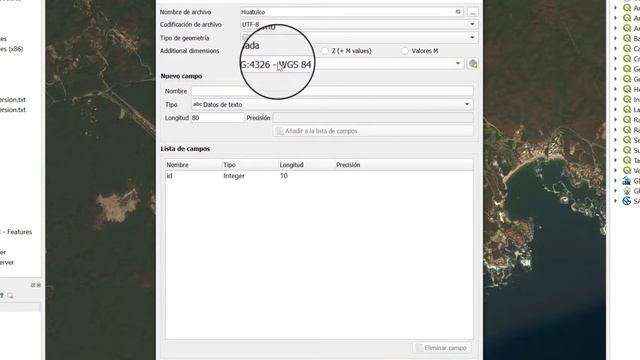Click the Tipo column header in field list
Image resolution: width=640 pixels, height=360 pixels.
[x=229, y=165]
